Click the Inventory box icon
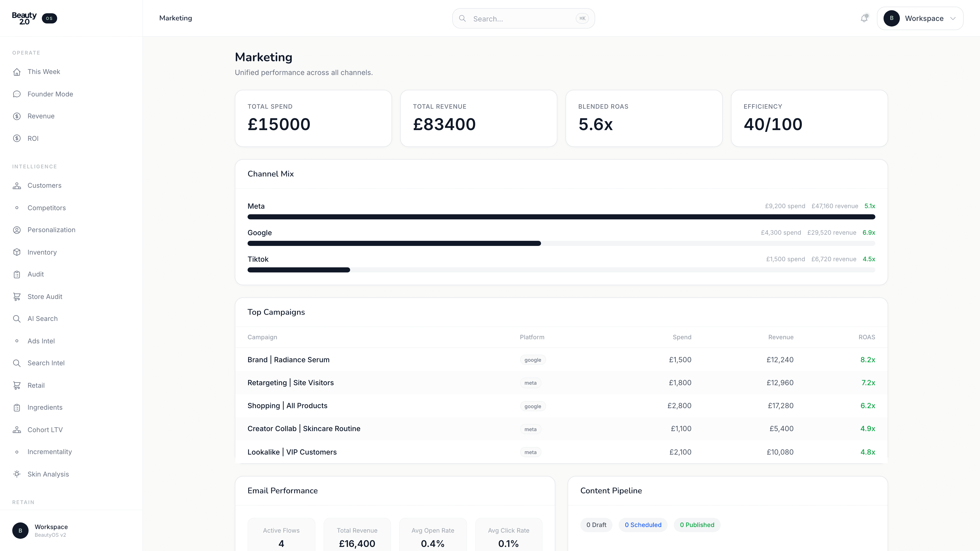 [17, 252]
